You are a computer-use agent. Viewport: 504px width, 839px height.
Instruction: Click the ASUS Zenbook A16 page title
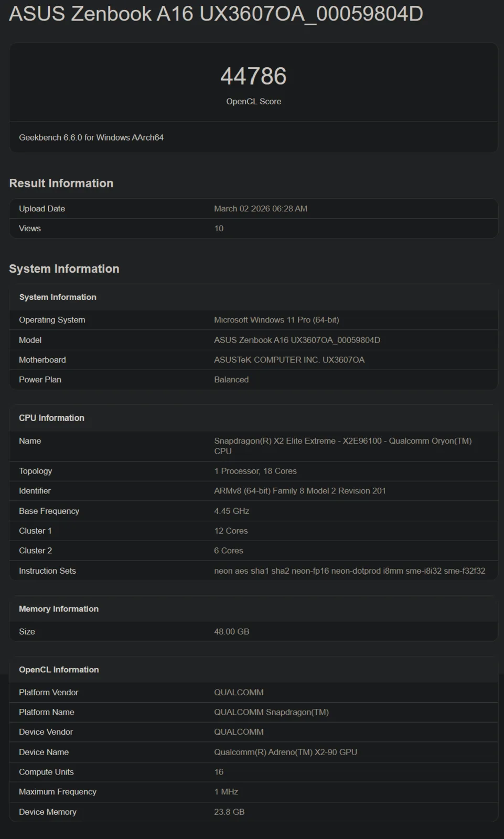click(216, 14)
